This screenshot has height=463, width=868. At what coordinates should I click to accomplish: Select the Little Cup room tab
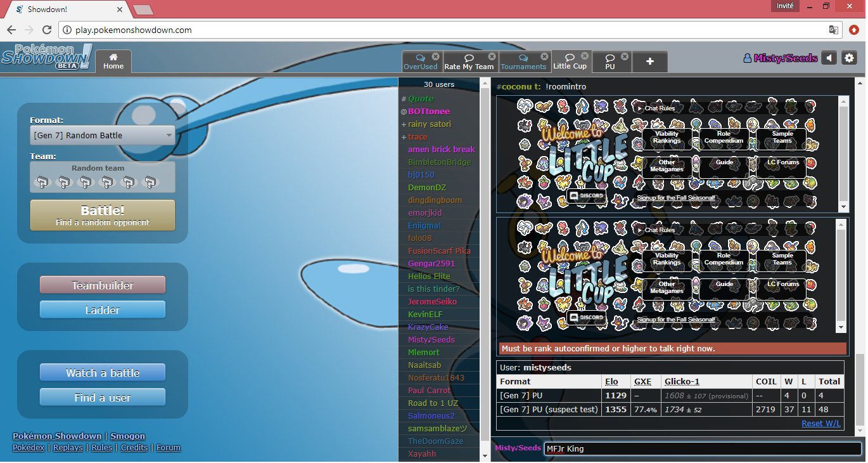point(570,62)
